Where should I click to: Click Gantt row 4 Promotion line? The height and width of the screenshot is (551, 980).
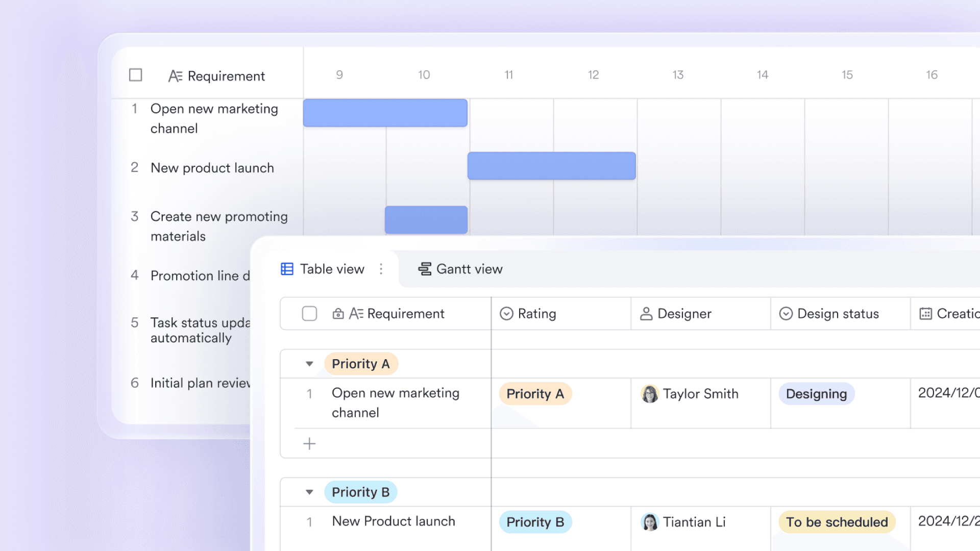click(200, 275)
